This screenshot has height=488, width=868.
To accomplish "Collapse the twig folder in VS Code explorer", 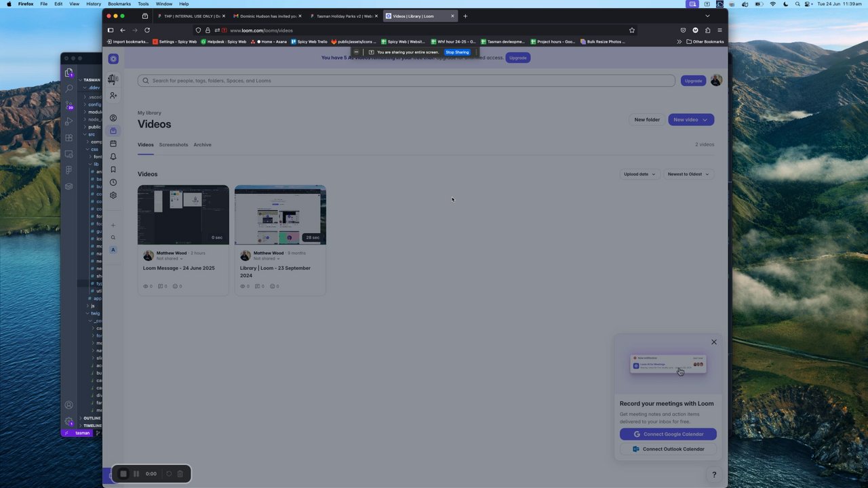I will [94, 313].
